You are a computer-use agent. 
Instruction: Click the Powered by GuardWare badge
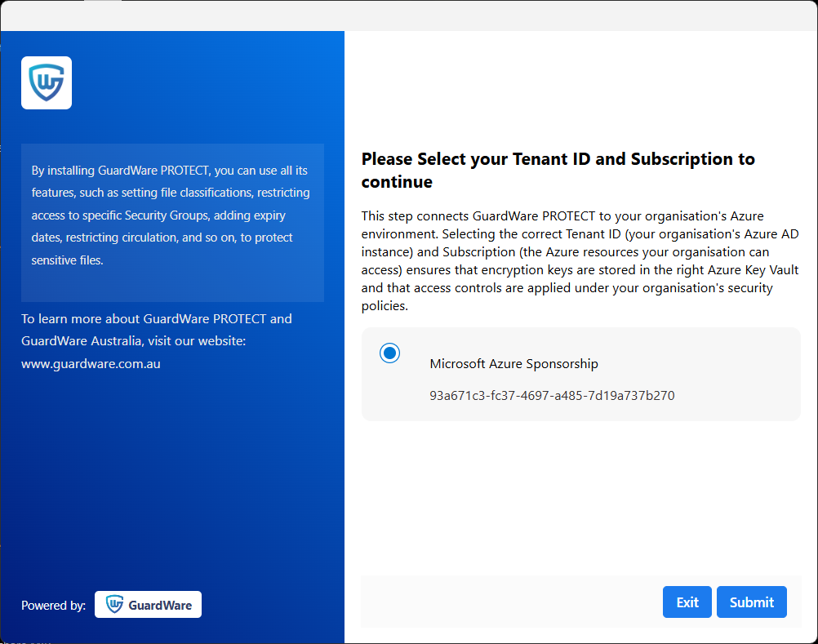[148, 604]
